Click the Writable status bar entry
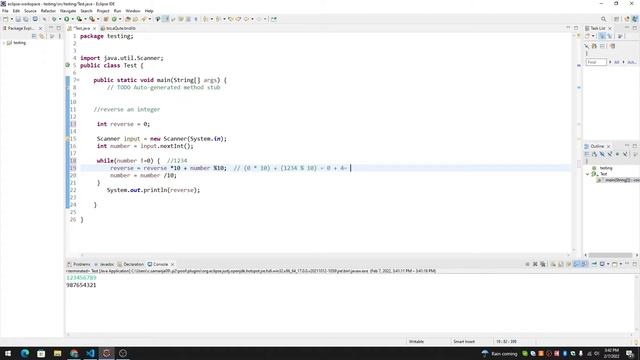The height and width of the screenshot is (360, 640). [416, 342]
